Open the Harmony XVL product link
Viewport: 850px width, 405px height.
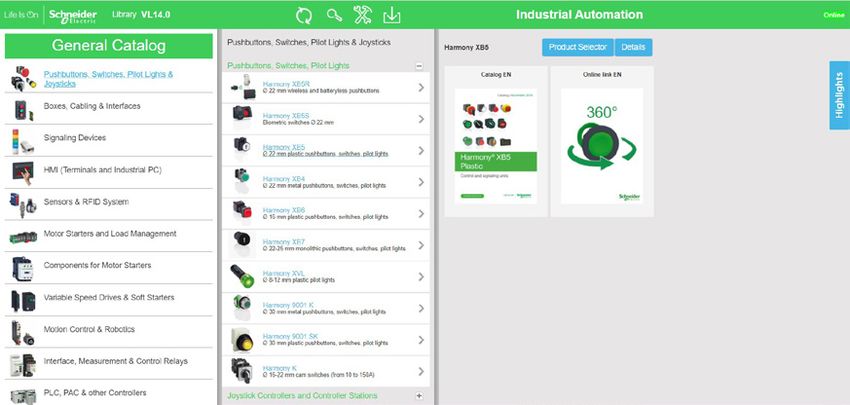pos(277,273)
